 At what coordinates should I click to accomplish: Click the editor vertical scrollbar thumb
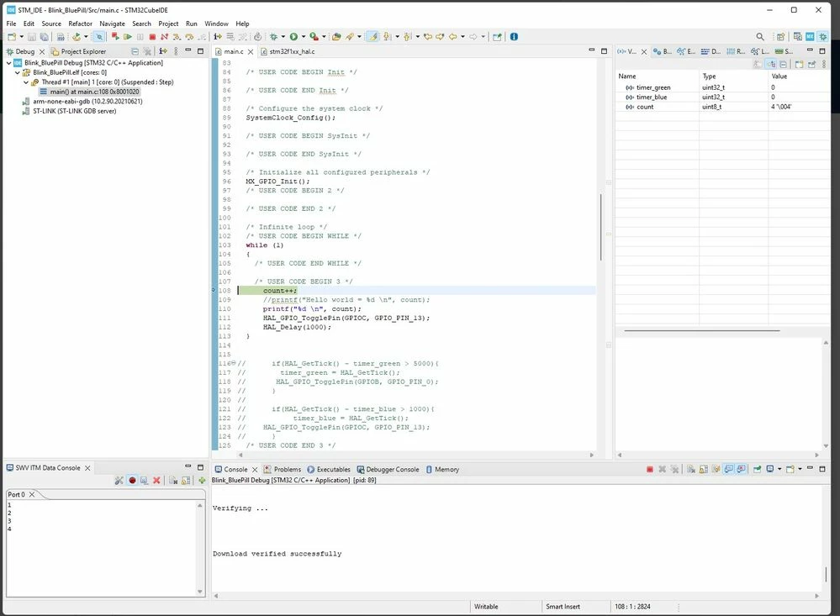600,227
